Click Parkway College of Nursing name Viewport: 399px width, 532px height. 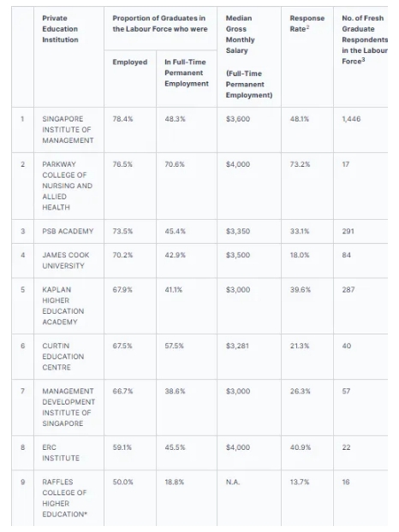pos(68,186)
